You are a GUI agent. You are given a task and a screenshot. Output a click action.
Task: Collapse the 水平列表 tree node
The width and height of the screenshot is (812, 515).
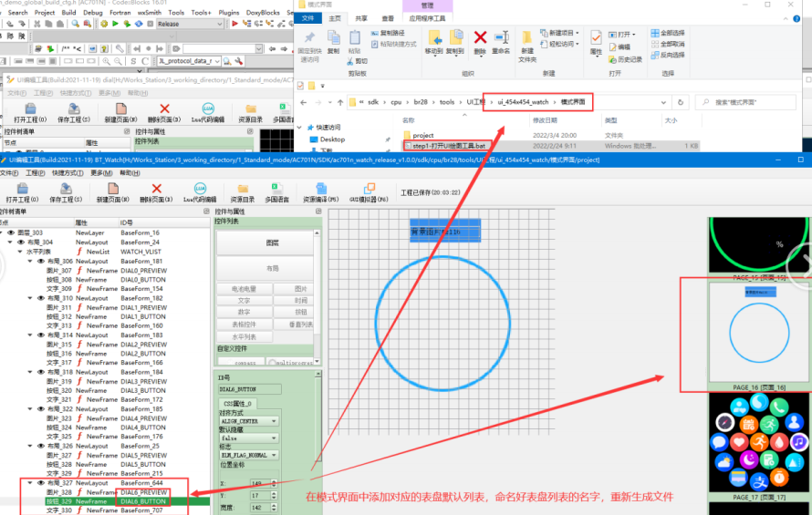[20, 252]
